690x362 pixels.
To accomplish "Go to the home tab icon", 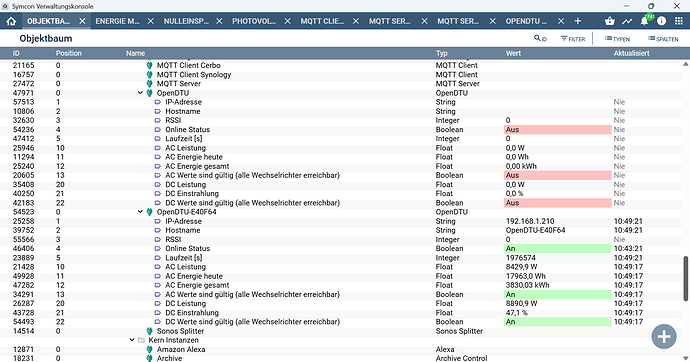I will (11, 21).
